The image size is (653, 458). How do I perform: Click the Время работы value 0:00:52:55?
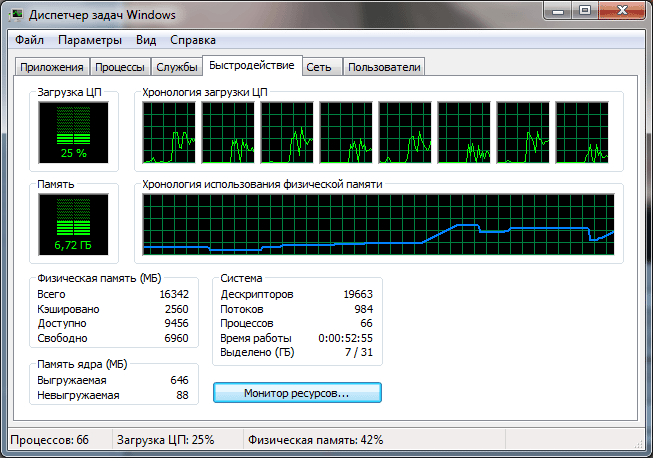click(346, 338)
